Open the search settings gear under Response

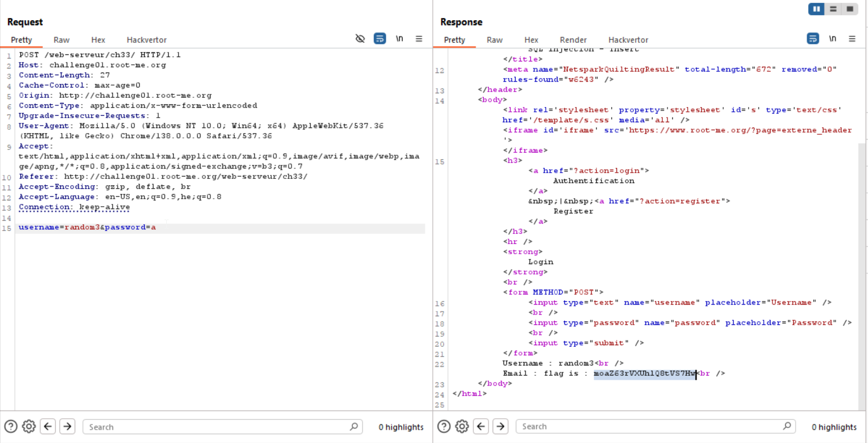pyautogui.click(x=461, y=426)
